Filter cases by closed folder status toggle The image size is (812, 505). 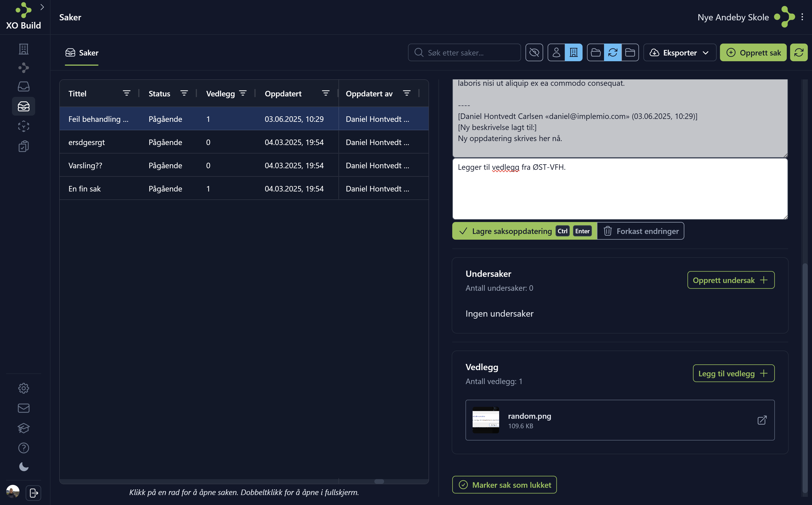[630, 52]
